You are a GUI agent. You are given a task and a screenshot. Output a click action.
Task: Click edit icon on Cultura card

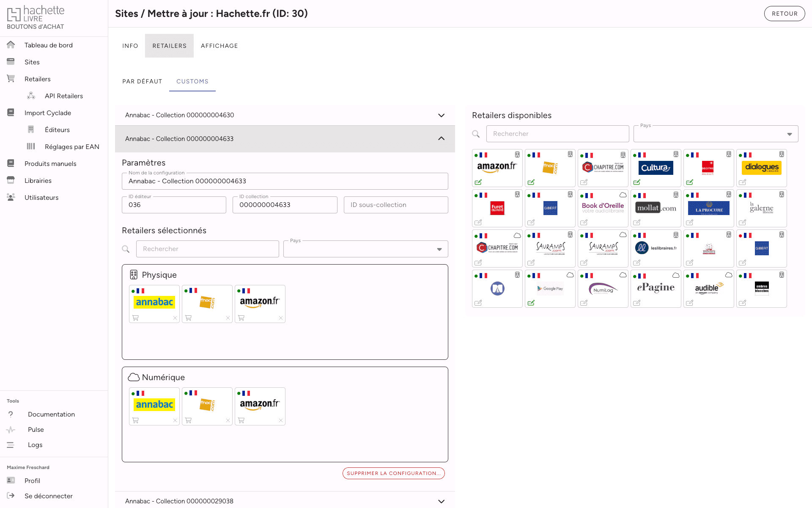(637, 182)
